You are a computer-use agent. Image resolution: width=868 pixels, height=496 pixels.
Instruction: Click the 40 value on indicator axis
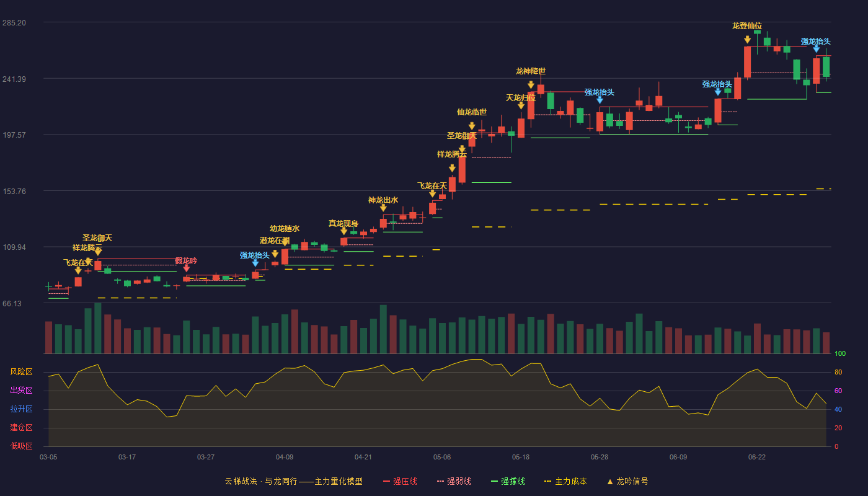coord(838,409)
